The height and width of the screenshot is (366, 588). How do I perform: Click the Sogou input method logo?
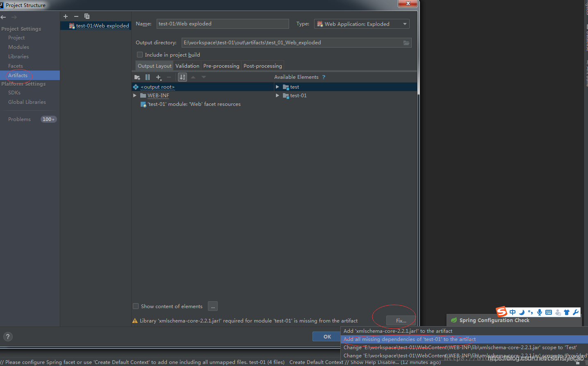[x=501, y=312]
